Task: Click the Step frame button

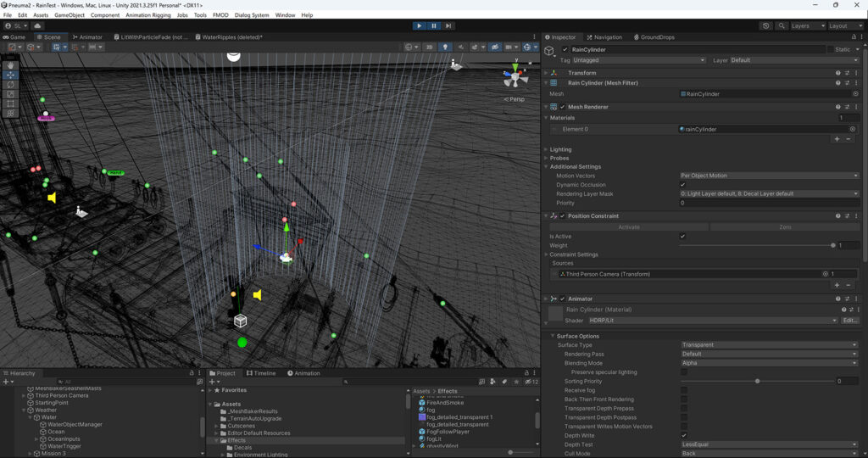Action: [x=448, y=26]
